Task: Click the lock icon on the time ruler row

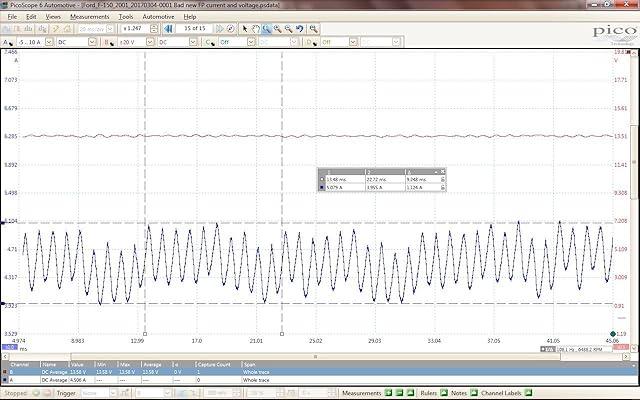Action: click(443, 179)
